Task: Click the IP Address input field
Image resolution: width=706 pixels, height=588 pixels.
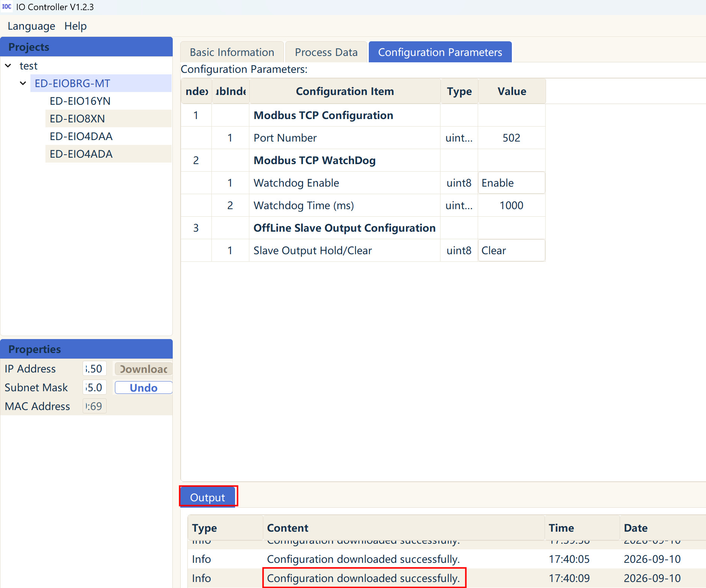Action: click(x=94, y=369)
